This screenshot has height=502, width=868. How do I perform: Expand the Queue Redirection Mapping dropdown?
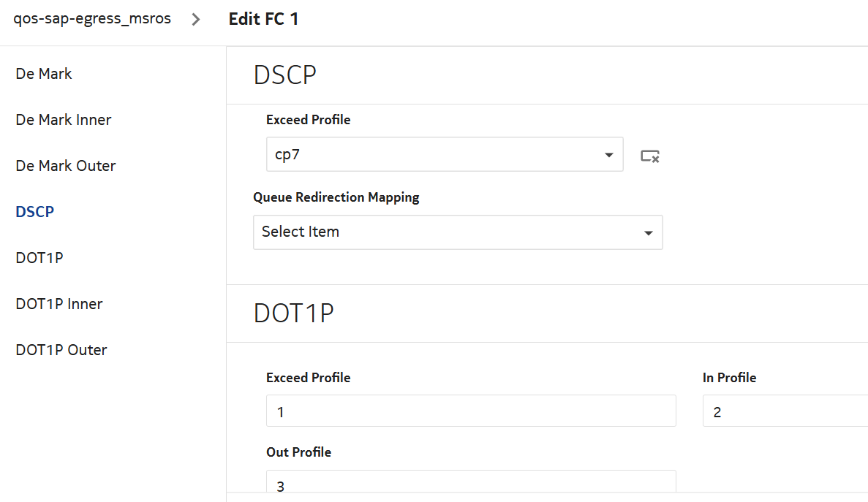point(458,232)
